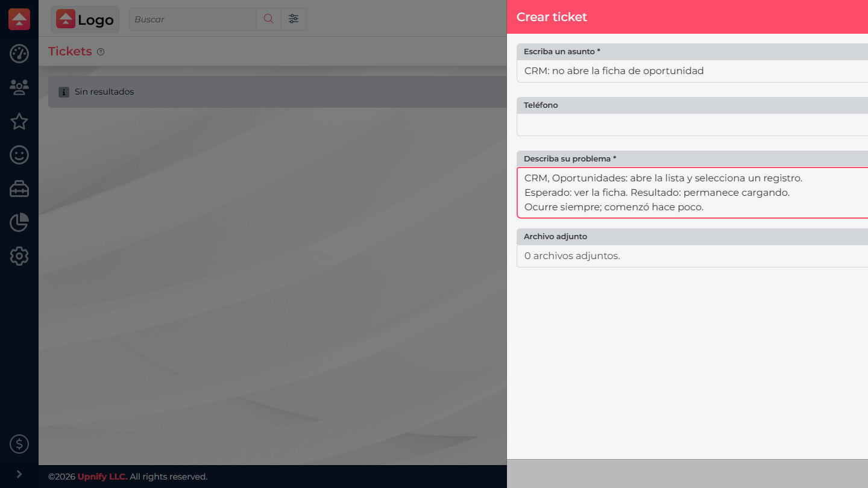Screen dimensions: 868x488
Task: Click the subject field with CRM text
Action: pos(692,71)
